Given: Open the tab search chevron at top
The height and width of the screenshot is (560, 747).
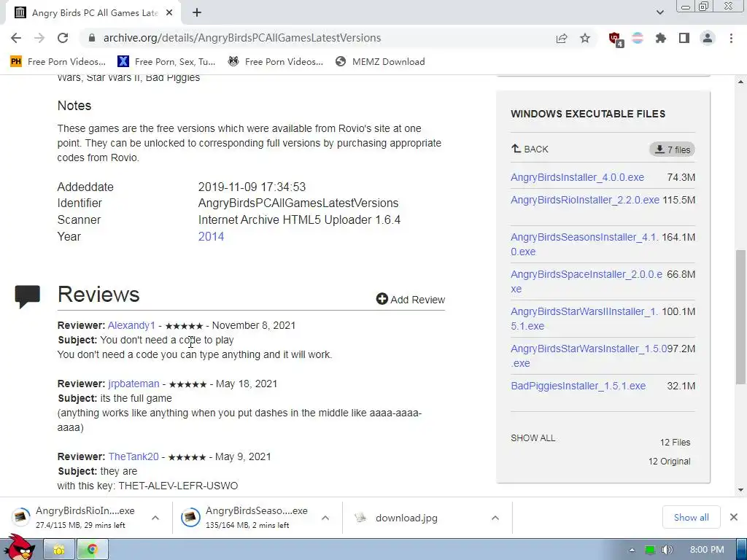Looking at the screenshot, I should coord(659,13).
